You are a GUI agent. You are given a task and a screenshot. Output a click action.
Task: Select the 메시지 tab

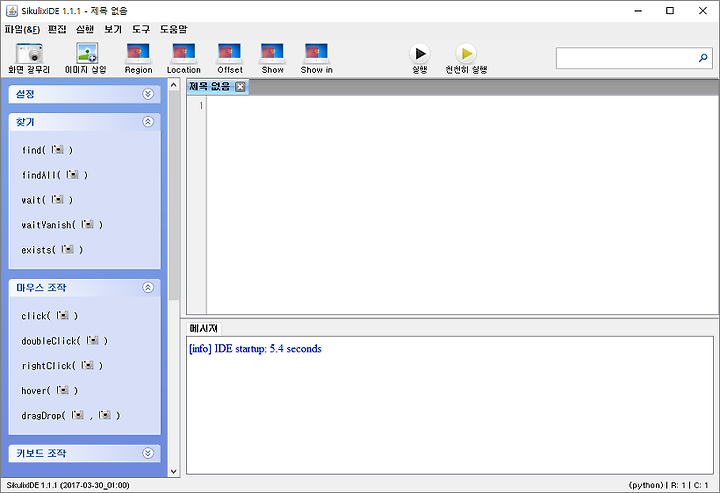coord(203,328)
